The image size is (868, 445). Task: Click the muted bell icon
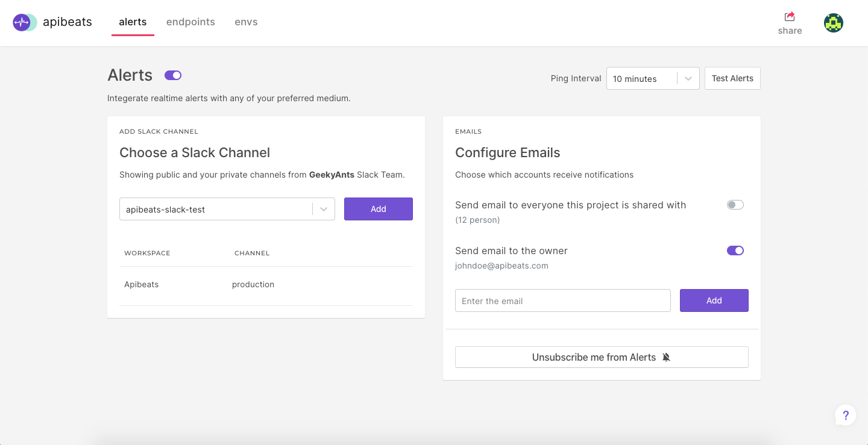point(666,357)
